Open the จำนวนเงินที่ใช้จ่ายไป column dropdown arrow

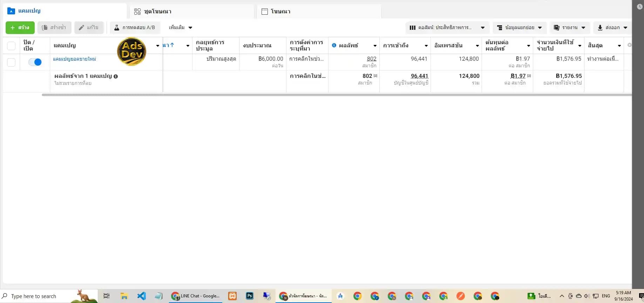(579, 46)
